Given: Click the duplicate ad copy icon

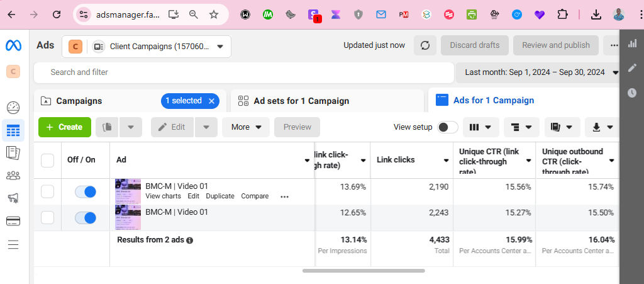Looking at the screenshot, I should (x=107, y=127).
